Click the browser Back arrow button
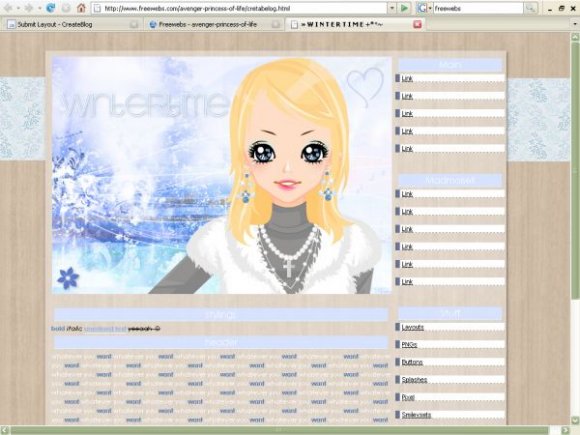Image resolution: width=580 pixels, height=435 pixels. click(x=8, y=8)
